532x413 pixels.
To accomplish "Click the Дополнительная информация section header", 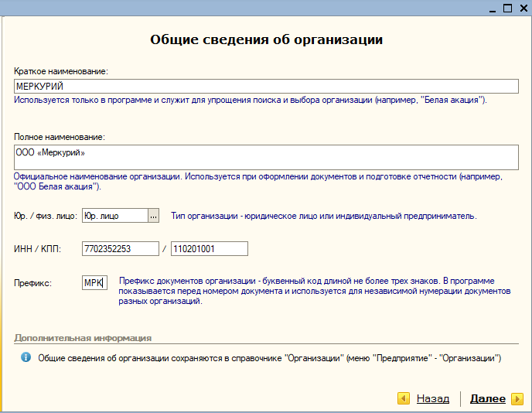I will 83,338.
